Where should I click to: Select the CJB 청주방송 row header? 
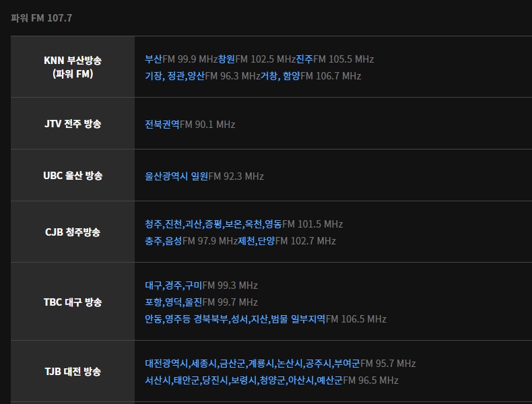[x=73, y=232]
